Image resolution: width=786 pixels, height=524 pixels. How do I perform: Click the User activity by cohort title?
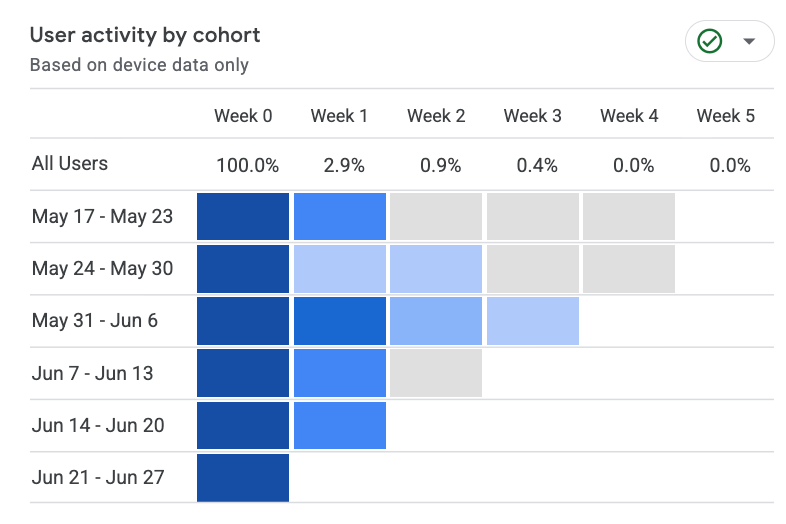tap(145, 35)
